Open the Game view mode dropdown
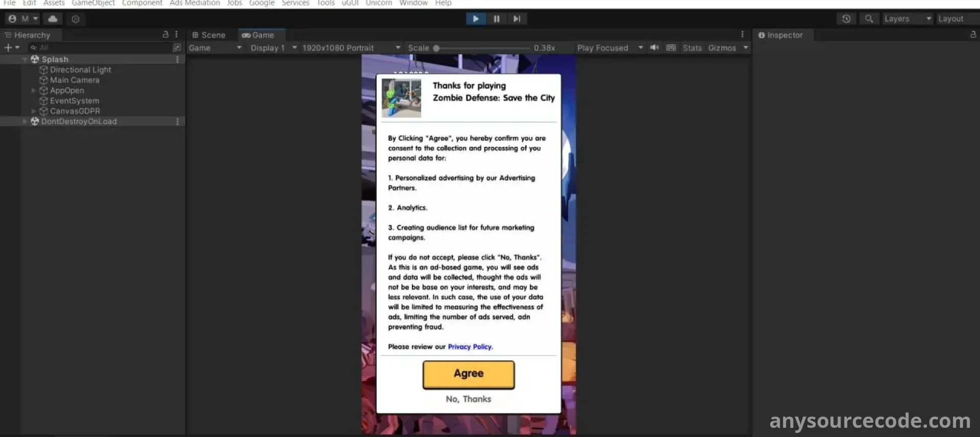This screenshot has width=980, height=437. (215, 48)
